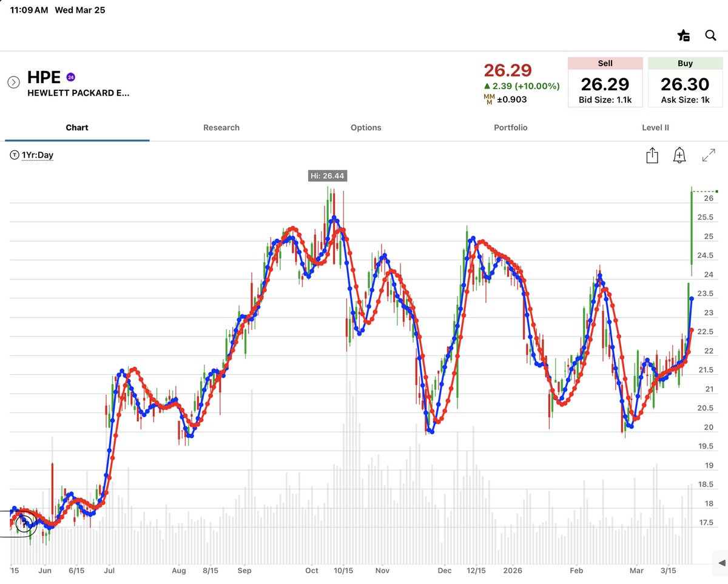Tap the 20 price axis label

point(708,428)
